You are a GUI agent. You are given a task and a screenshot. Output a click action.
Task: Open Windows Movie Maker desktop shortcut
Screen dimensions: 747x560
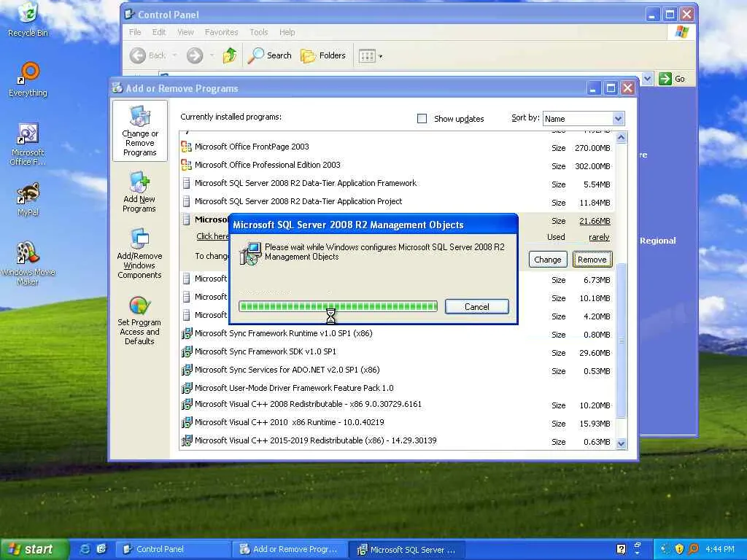(x=28, y=263)
